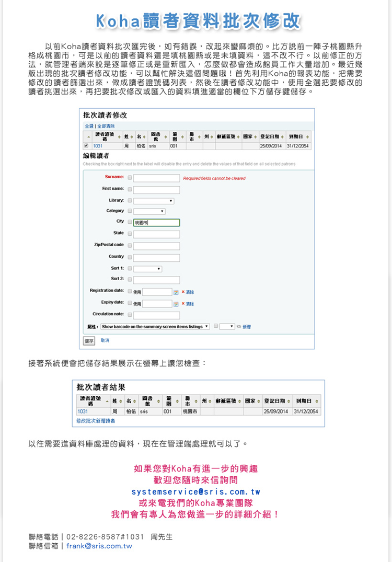Screen dimensions: 392x562
Task: Click the Surname text field
Action: (x=157, y=178)
